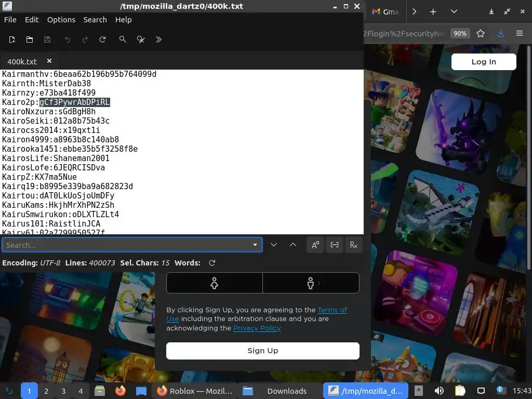Screen dimensions: 532x399
Task: Click the display settings tray icon
Action: click(481, 391)
